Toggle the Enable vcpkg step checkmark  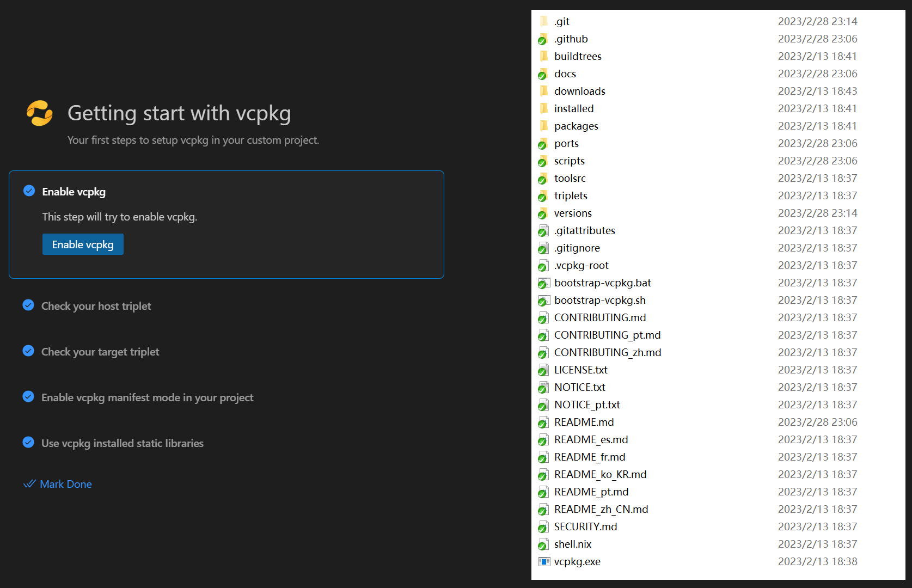[29, 191]
